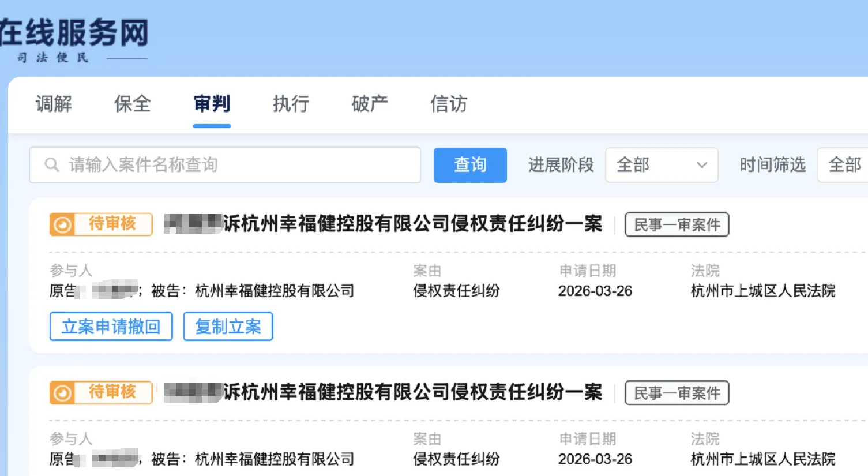This screenshot has height=476, width=868.
Task: Click the 立案申请撤回 button
Action: click(x=111, y=327)
